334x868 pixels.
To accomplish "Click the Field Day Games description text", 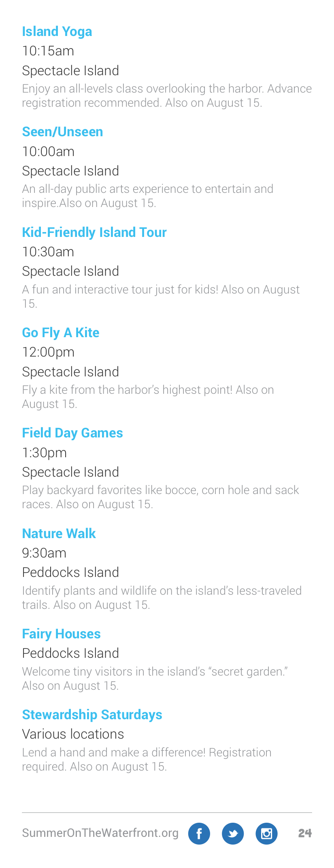I will click(x=160, y=497).
